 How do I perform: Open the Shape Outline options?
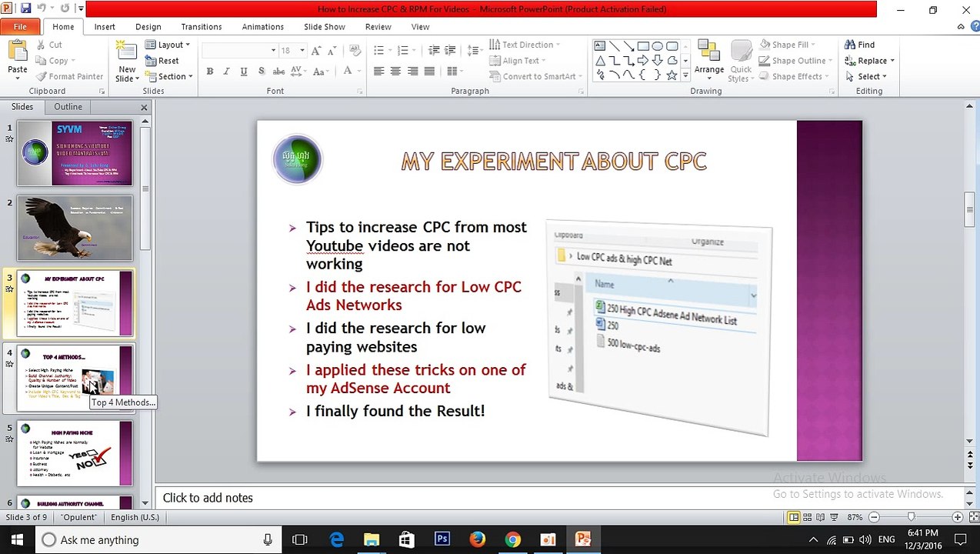click(x=795, y=61)
